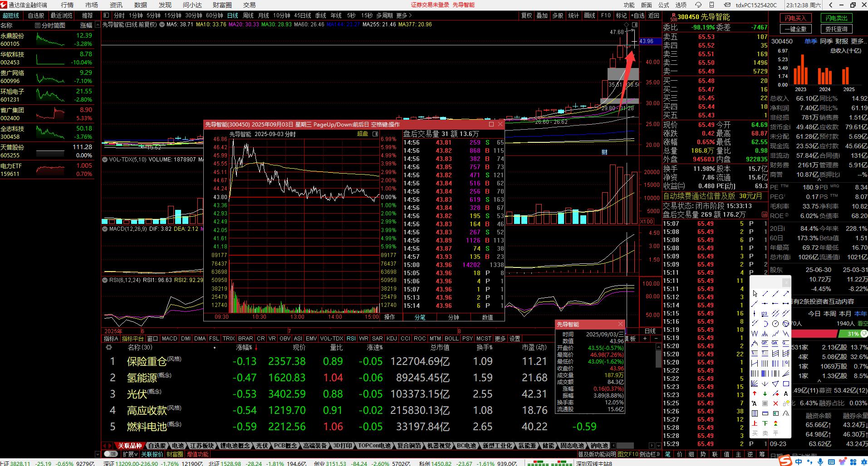Toggle the VOL-TDX indicator circle marker
This screenshot has width=868, height=466.
[105, 160]
